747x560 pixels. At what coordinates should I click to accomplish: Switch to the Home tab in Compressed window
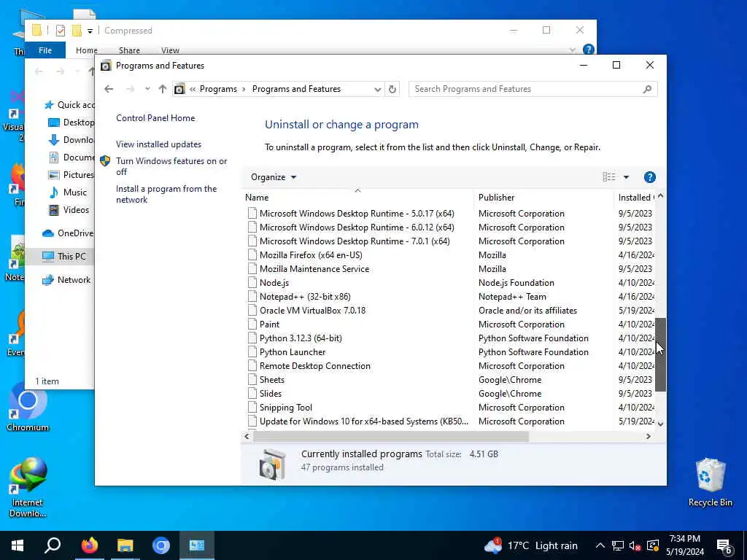[86, 50]
